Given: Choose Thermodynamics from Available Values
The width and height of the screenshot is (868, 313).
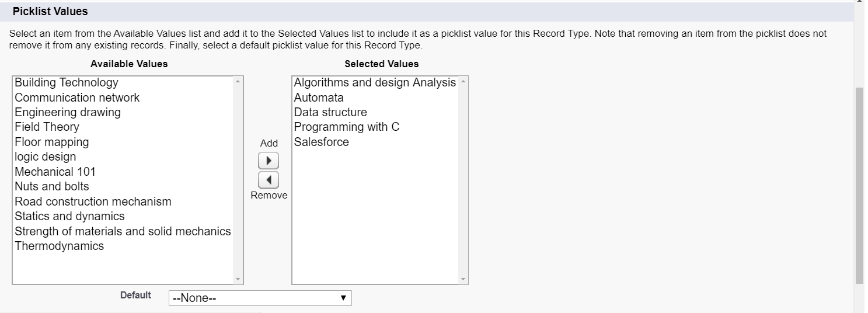Looking at the screenshot, I should point(59,246).
